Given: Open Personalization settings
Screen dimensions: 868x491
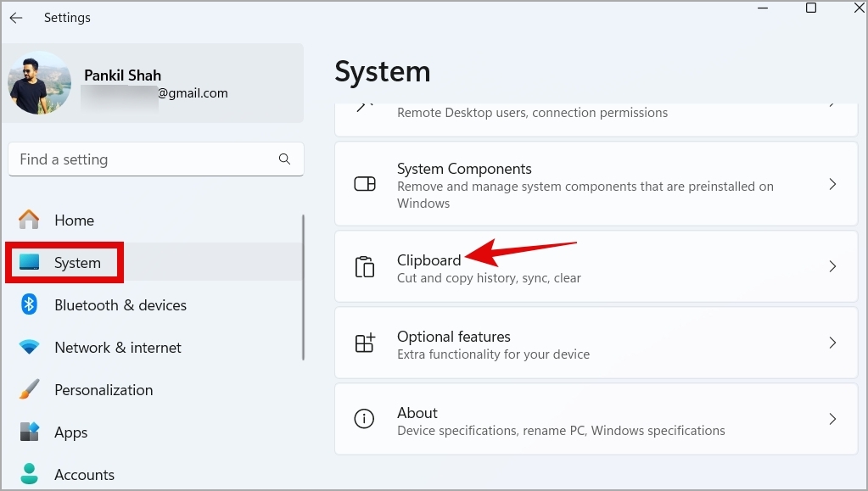Looking at the screenshot, I should click(x=152, y=390).
